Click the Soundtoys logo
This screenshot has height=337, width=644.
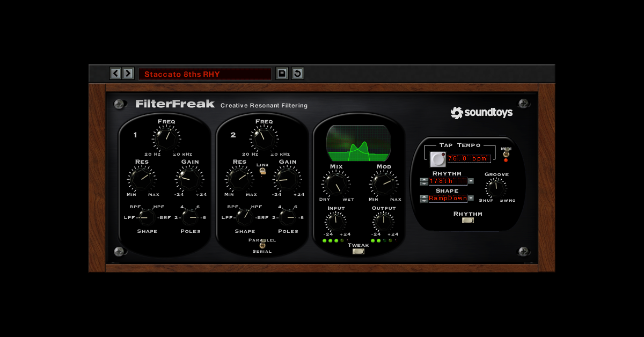481,113
